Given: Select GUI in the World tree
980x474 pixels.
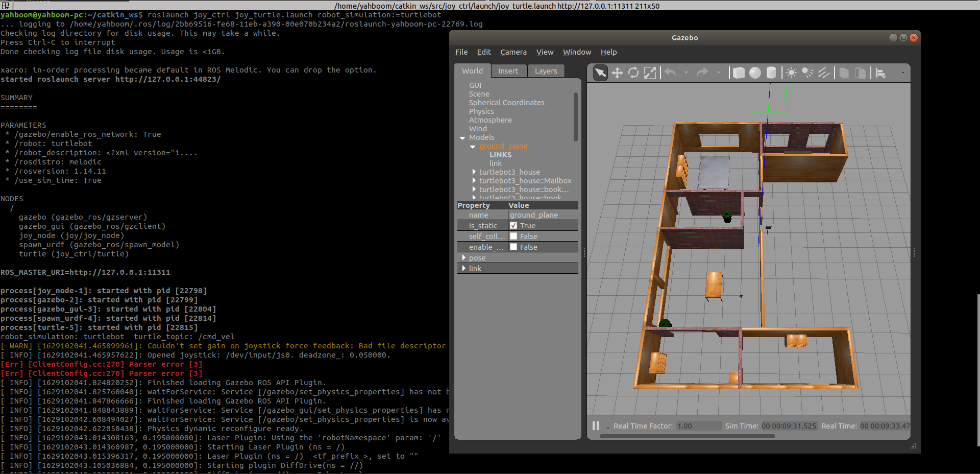Looking at the screenshot, I should click(x=475, y=85).
